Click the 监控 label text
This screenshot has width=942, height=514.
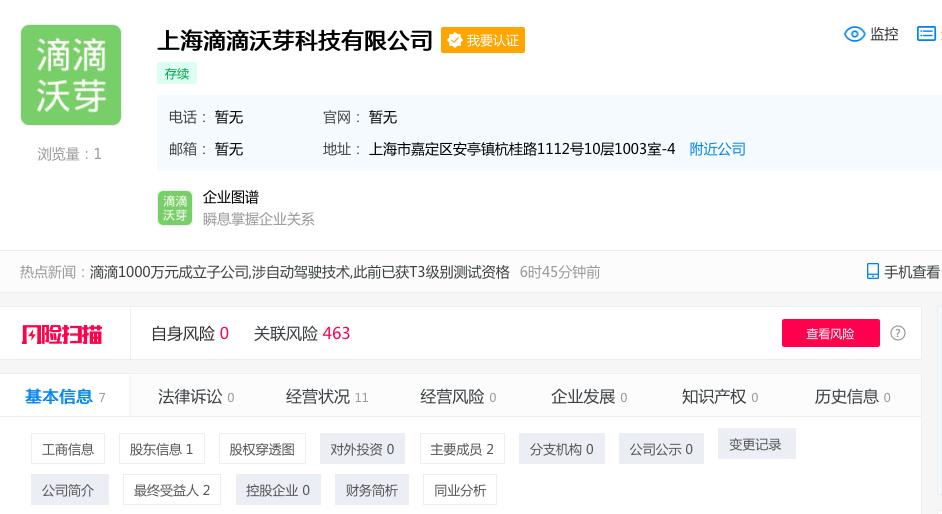pyautogui.click(x=884, y=34)
